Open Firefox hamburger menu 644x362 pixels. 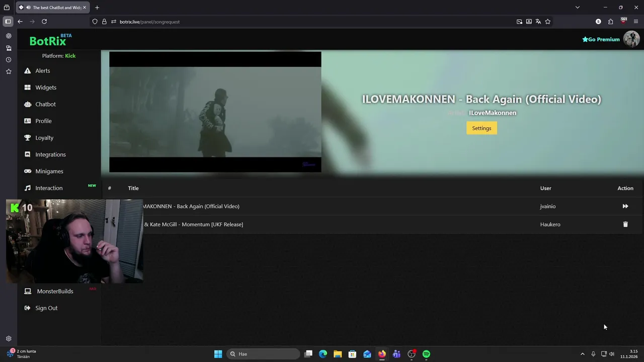pos(636,22)
